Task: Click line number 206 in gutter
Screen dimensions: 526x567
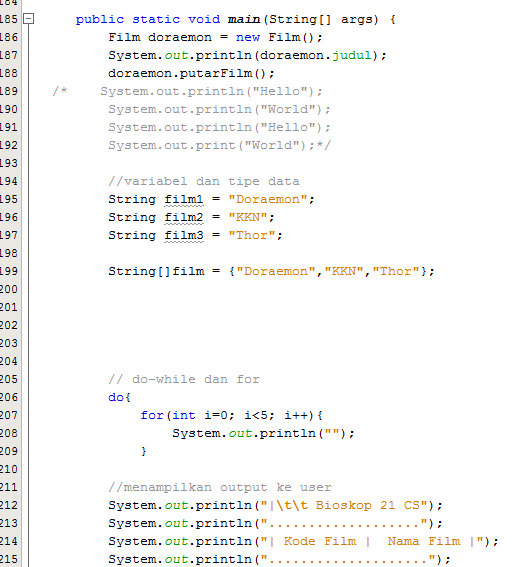Action: (9, 397)
